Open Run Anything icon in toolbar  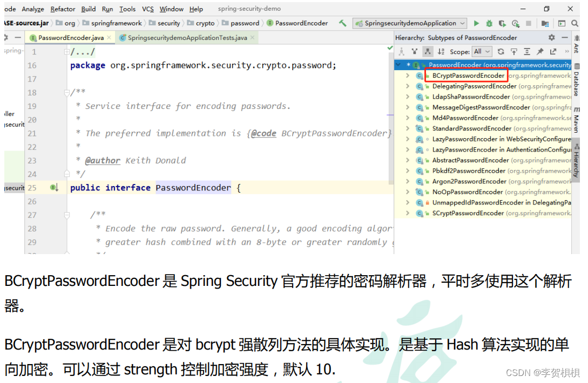(562, 24)
